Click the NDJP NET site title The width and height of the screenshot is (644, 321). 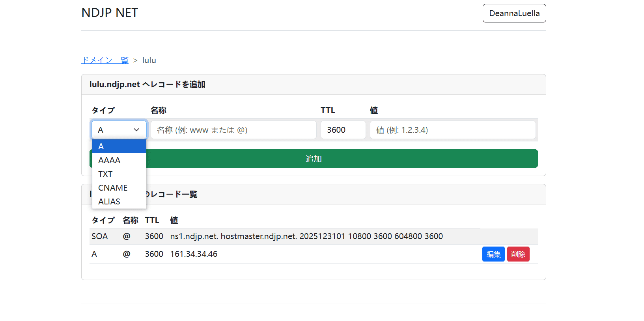(x=110, y=13)
